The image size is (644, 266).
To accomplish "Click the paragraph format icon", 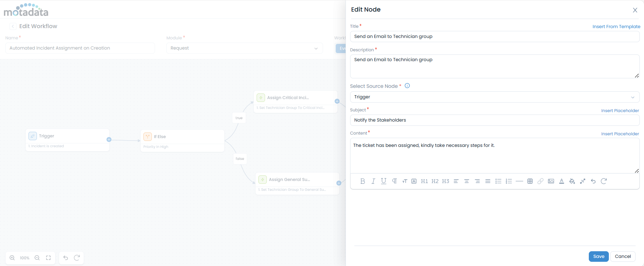I will click(x=394, y=181).
